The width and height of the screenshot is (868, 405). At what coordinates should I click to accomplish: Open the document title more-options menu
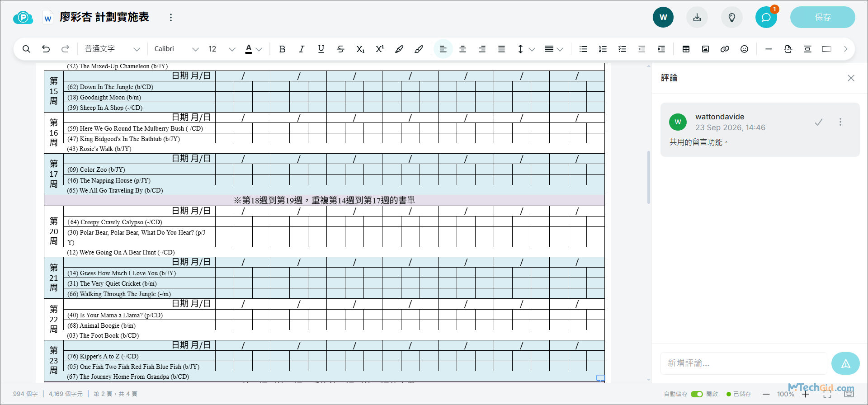click(x=170, y=17)
